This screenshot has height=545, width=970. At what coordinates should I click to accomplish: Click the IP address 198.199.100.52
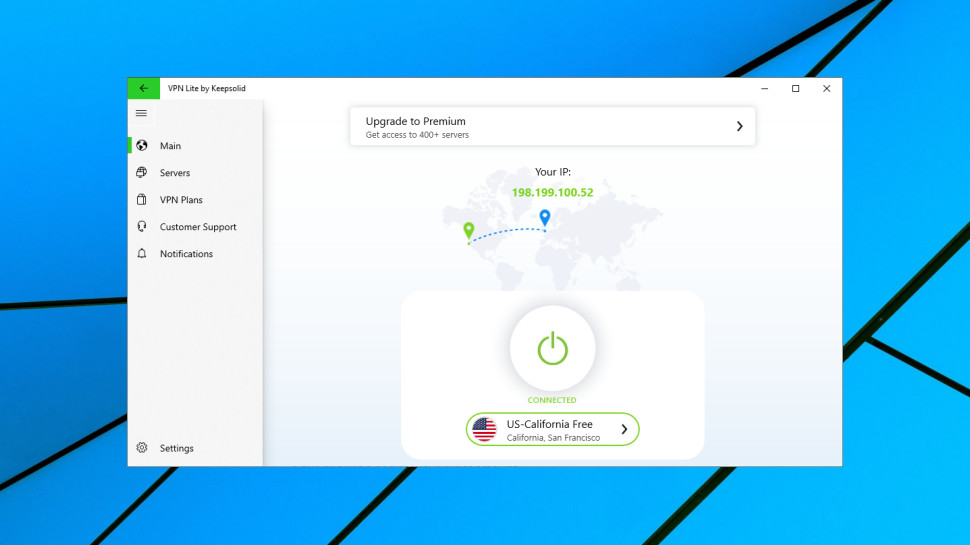tap(552, 192)
